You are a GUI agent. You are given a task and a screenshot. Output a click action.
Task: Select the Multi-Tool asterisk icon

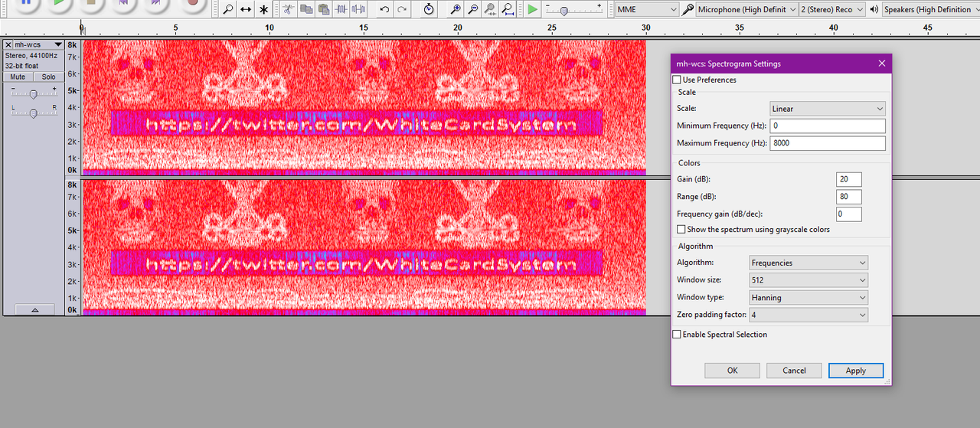pos(263,9)
